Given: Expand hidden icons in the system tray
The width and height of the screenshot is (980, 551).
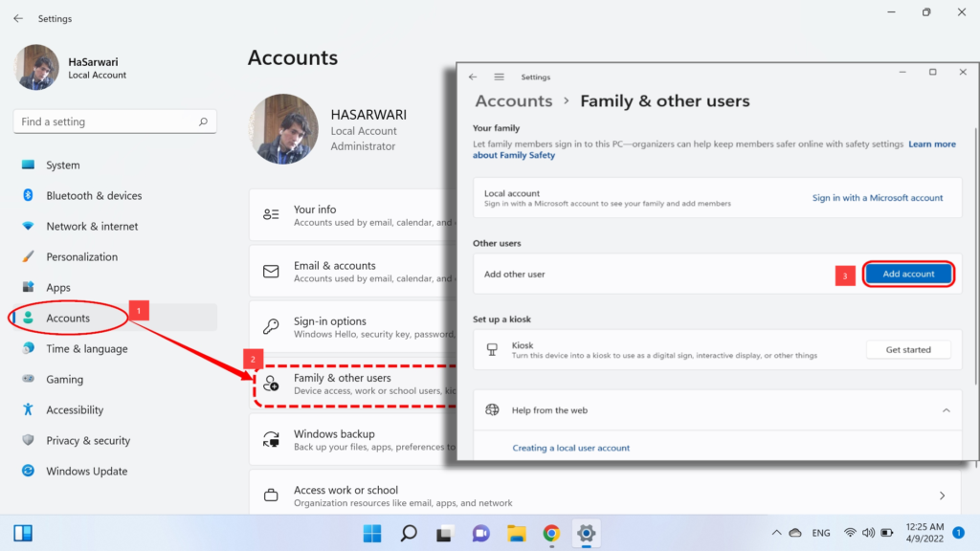Looking at the screenshot, I should point(776,533).
